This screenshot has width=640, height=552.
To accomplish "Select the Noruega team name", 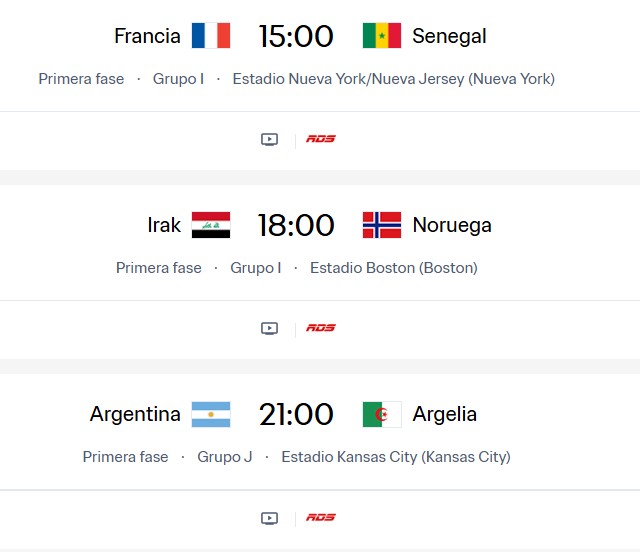I will 452,225.
